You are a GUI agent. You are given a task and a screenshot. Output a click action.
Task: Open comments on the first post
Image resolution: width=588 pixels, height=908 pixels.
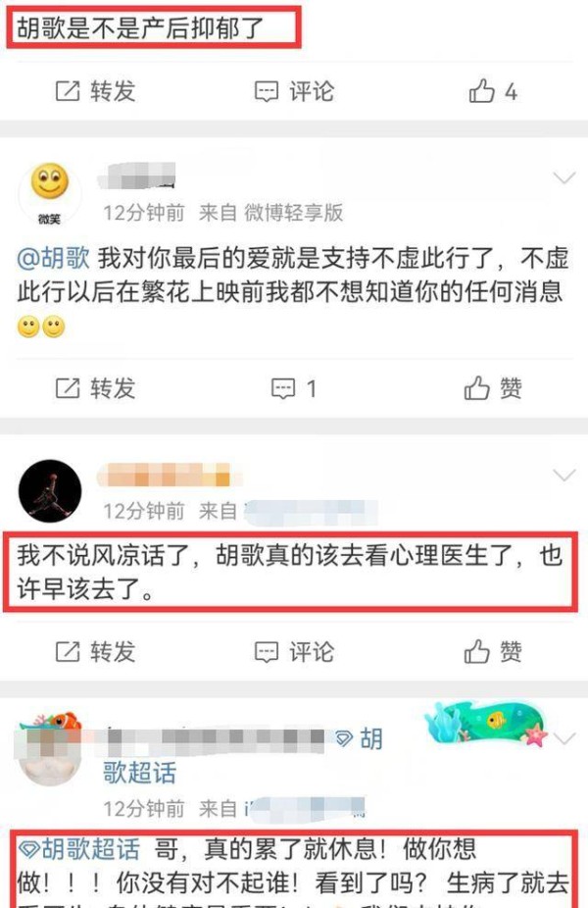[x=295, y=91]
